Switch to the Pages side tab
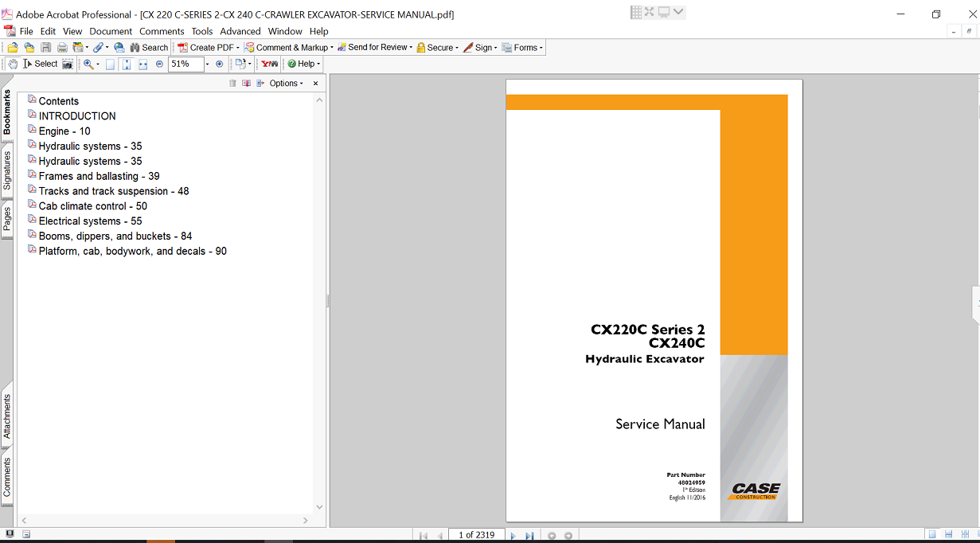 click(x=7, y=219)
